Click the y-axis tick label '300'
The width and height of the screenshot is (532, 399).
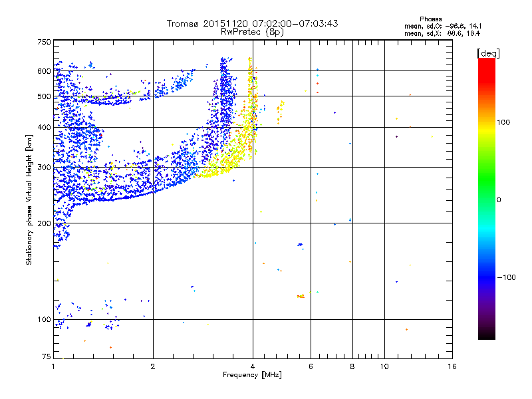click(44, 168)
